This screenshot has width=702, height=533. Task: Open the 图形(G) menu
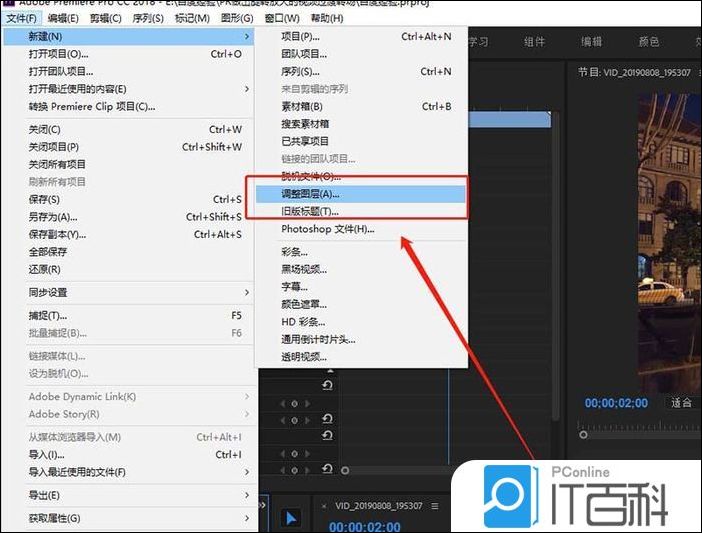tap(237, 18)
